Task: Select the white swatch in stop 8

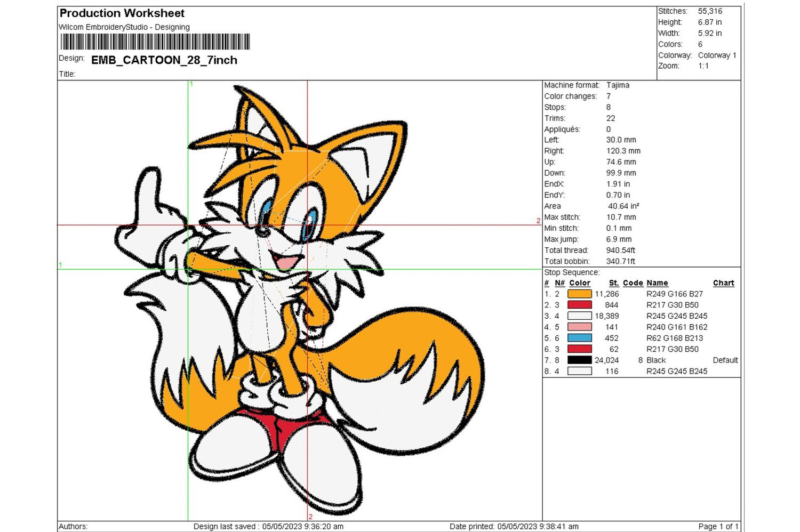Action: coord(579,371)
